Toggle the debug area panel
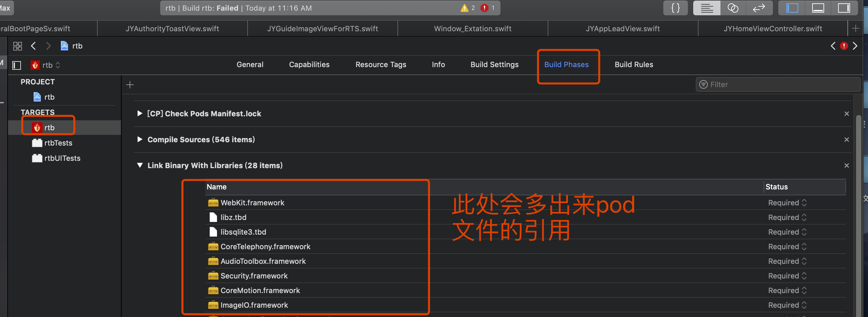This screenshot has width=868, height=317. point(818,8)
